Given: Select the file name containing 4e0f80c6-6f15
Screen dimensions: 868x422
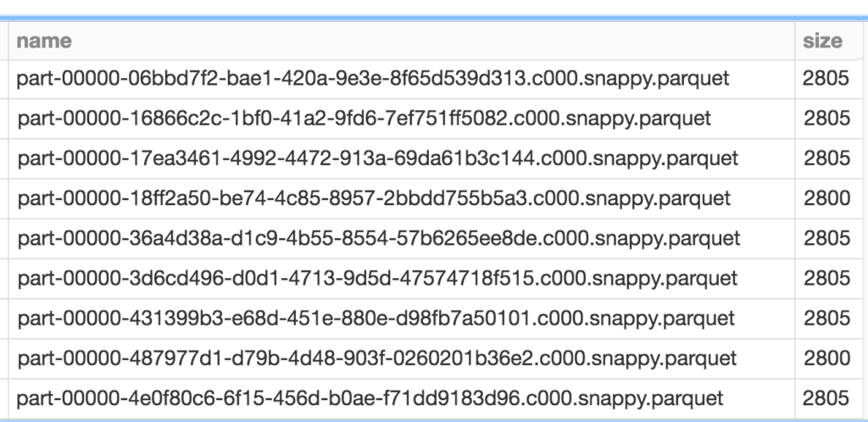Looking at the screenshot, I should (370, 397).
